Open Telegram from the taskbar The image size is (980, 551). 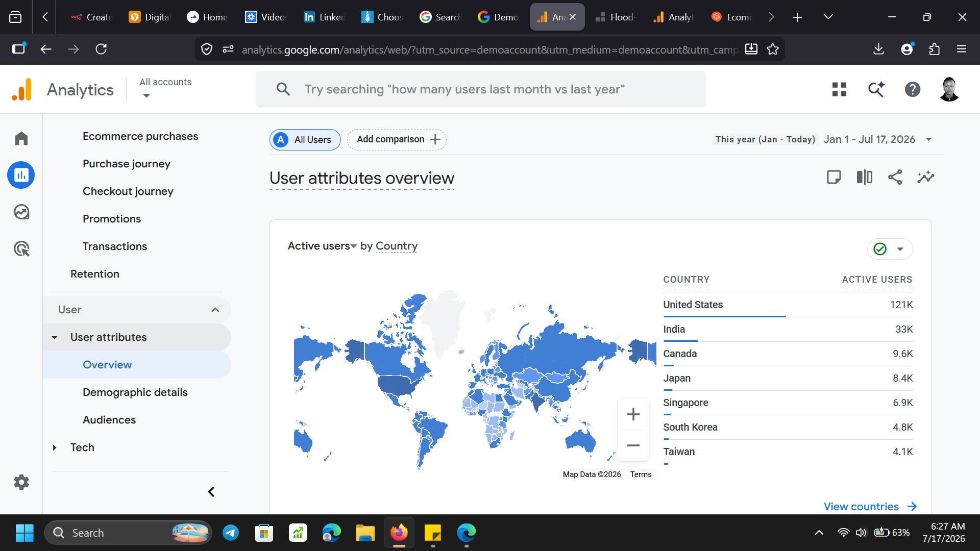point(231,533)
